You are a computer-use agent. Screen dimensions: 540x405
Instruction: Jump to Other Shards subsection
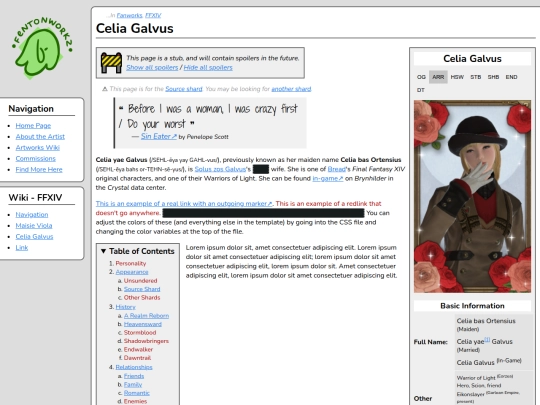coord(142,298)
